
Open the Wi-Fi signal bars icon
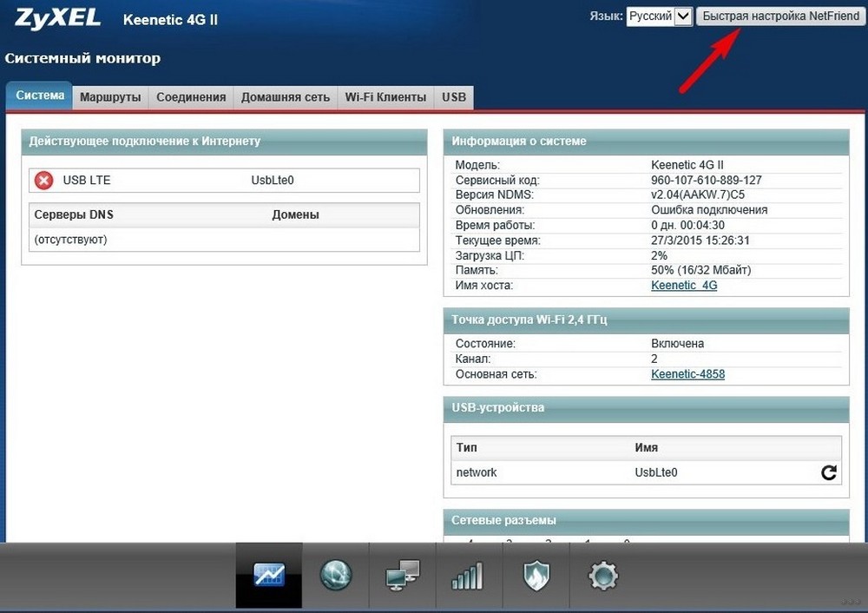coord(469,576)
